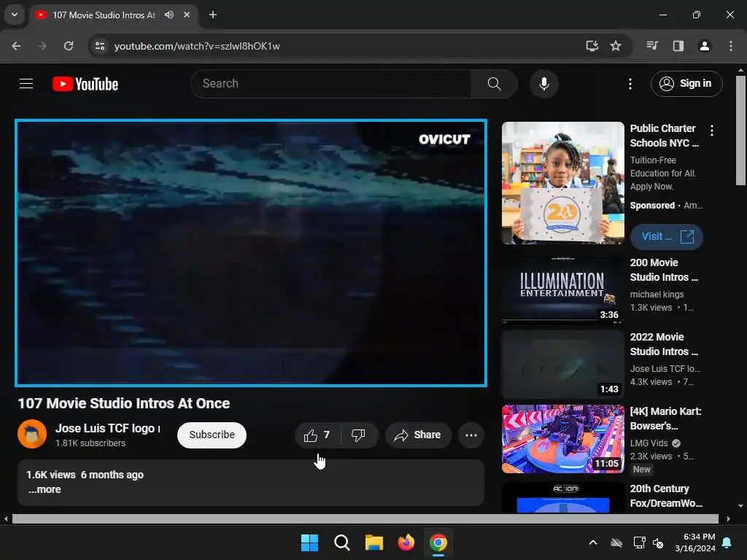The width and height of the screenshot is (747, 560).
Task: Open File Explorer from taskbar
Action: [x=374, y=542]
